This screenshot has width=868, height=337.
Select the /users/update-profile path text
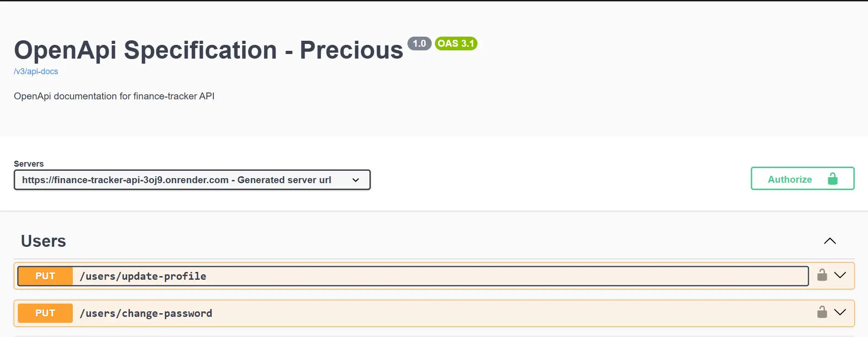click(143, 276)
